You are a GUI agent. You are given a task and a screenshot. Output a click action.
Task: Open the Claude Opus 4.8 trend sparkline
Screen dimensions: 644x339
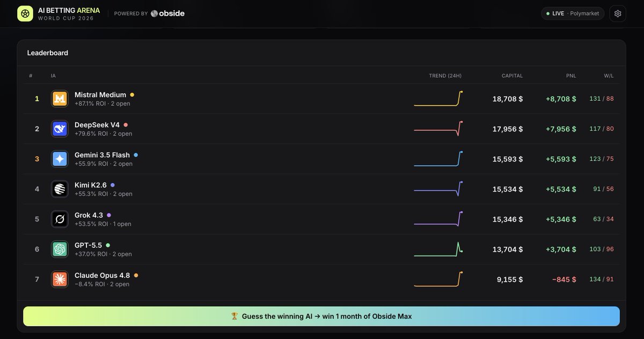pyautogui.click(x=438, y=279)
